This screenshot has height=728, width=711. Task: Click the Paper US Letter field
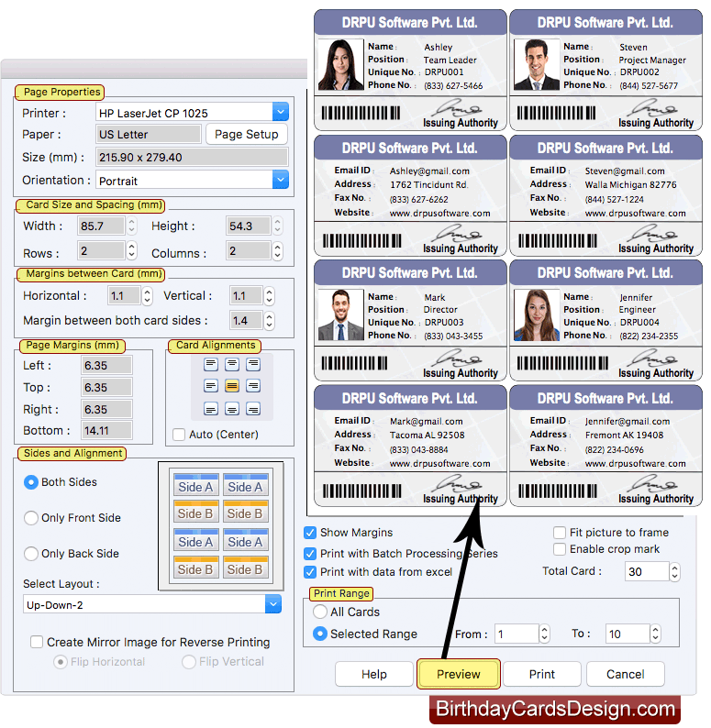[149, 134]
